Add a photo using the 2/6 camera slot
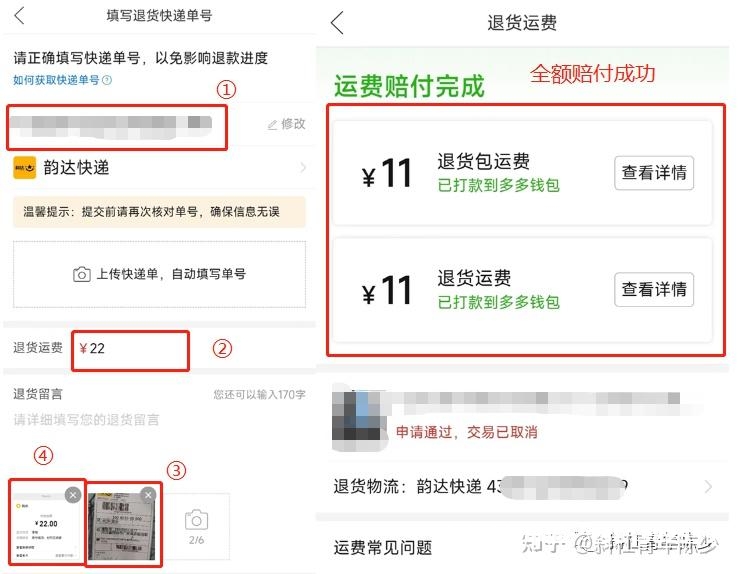738x574 pixels. coord(196,526)
